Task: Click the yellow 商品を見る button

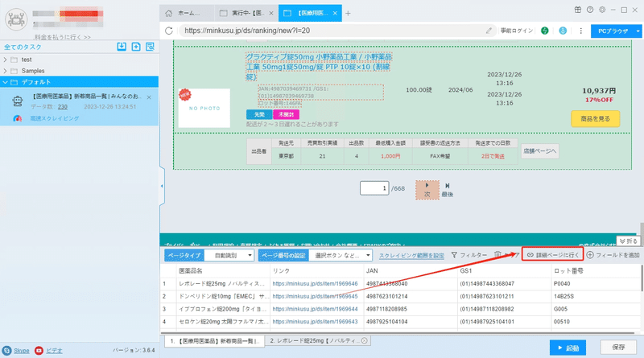Action: [x=596, y=118]
